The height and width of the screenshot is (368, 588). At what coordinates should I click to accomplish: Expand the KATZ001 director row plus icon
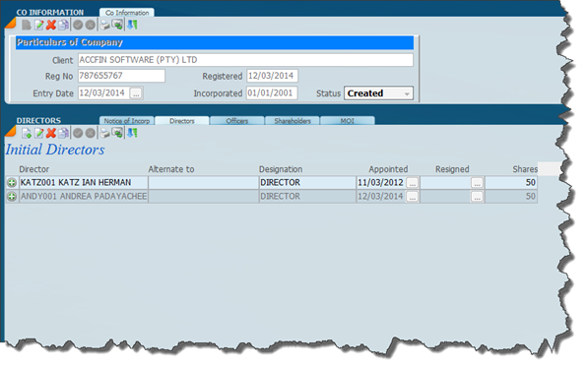coord(12,183)
